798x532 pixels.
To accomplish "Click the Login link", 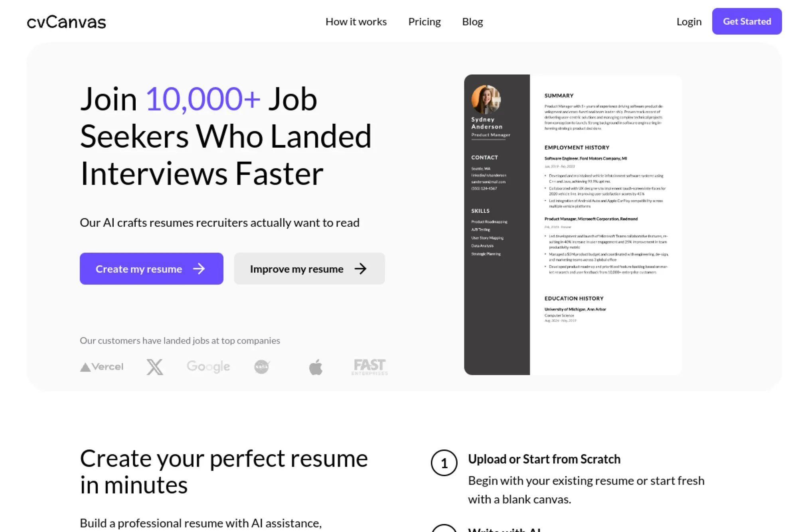I will [x=689, y=22].
